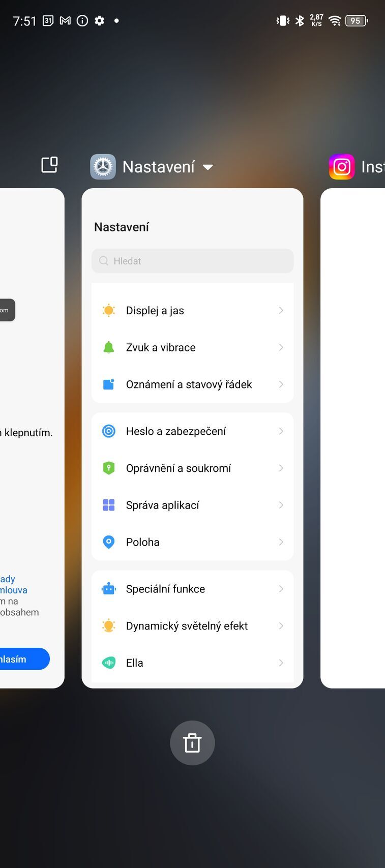The width and height of the screenshot is (385, 868).
Task: Tap the network speed 2,87 K/S indicator
Action: click(x=316, y=20)
